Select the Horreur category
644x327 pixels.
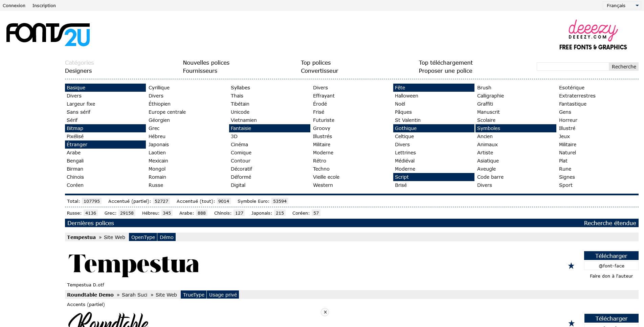click(568, 120)
